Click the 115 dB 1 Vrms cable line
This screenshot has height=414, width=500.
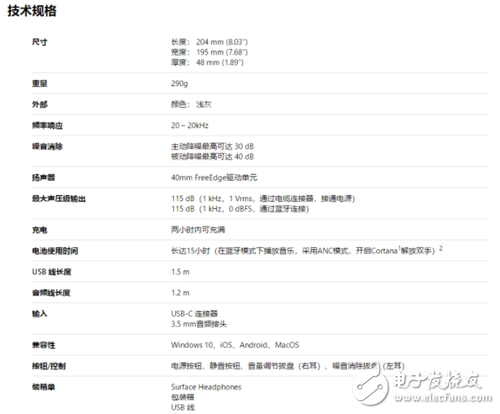tap(263, 199)
